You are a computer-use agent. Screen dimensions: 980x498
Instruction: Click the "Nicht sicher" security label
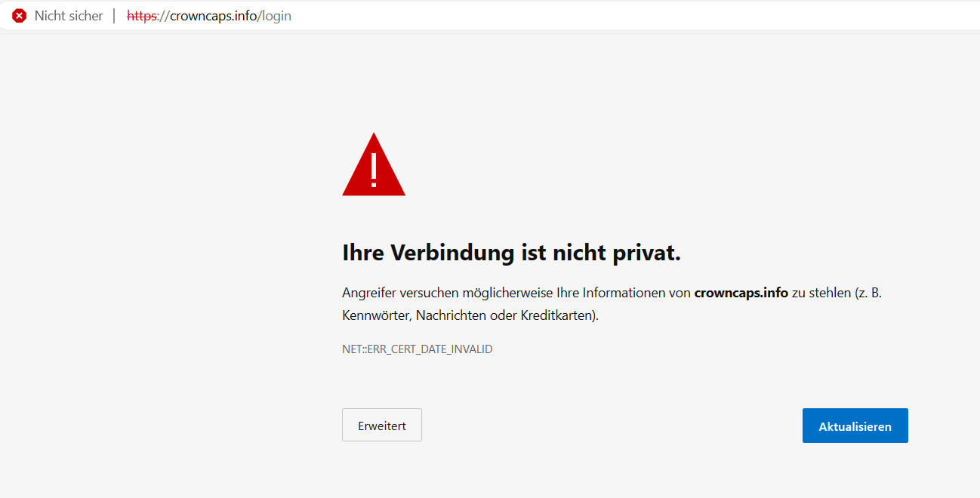pos(69,16)
